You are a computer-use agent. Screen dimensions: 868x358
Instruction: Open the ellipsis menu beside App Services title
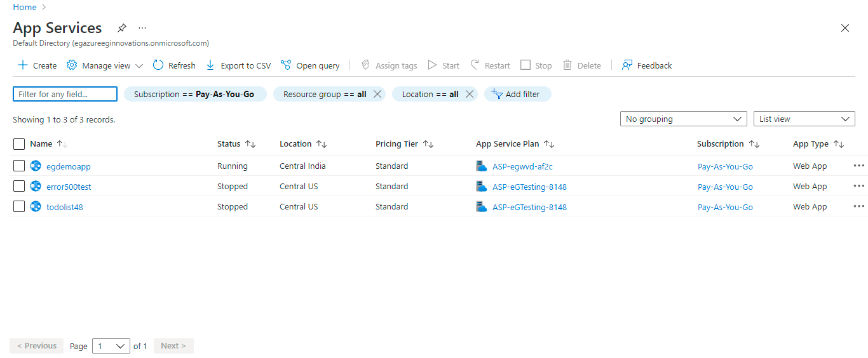(x=142, y=28)
